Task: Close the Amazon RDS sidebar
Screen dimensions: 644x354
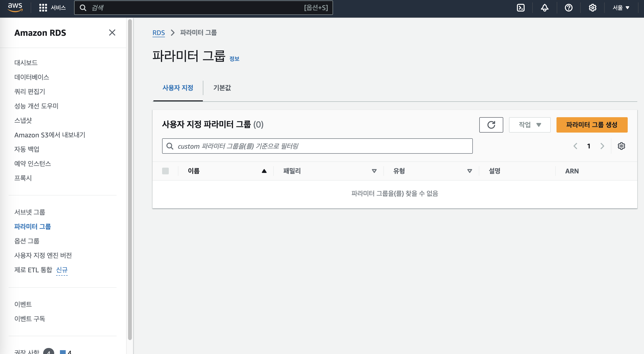Action: 112,33
